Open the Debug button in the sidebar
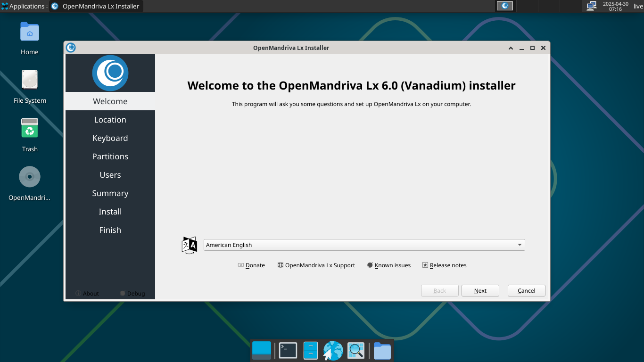 [x=132, y=293]
